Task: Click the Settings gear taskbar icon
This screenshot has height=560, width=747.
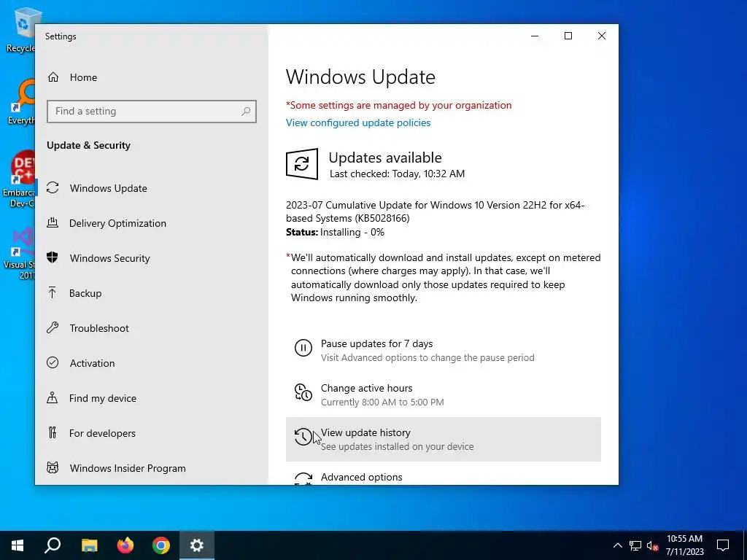Action: [x=197, y=545]
